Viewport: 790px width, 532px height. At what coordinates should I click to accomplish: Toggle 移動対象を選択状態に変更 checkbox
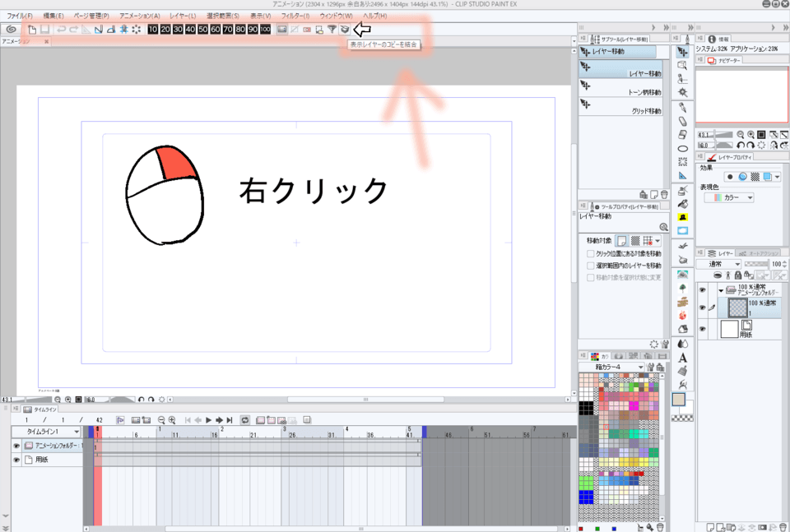point(591,277)
